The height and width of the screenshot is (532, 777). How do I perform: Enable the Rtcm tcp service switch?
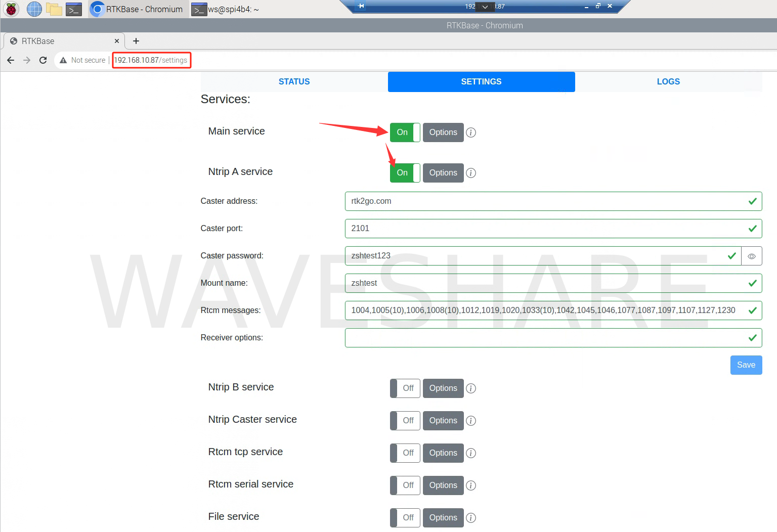point(405,453)
